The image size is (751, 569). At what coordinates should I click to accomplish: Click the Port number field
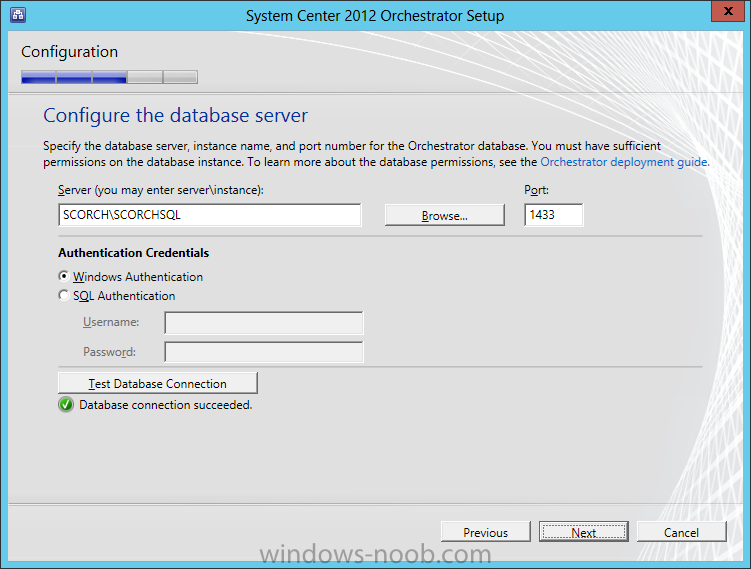(554, 215)
